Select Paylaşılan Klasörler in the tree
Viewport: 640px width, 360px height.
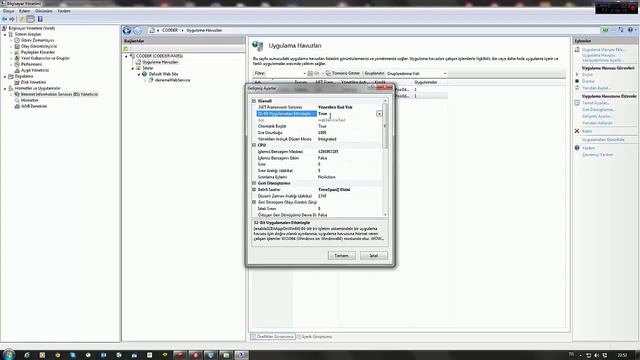point(38,52)
